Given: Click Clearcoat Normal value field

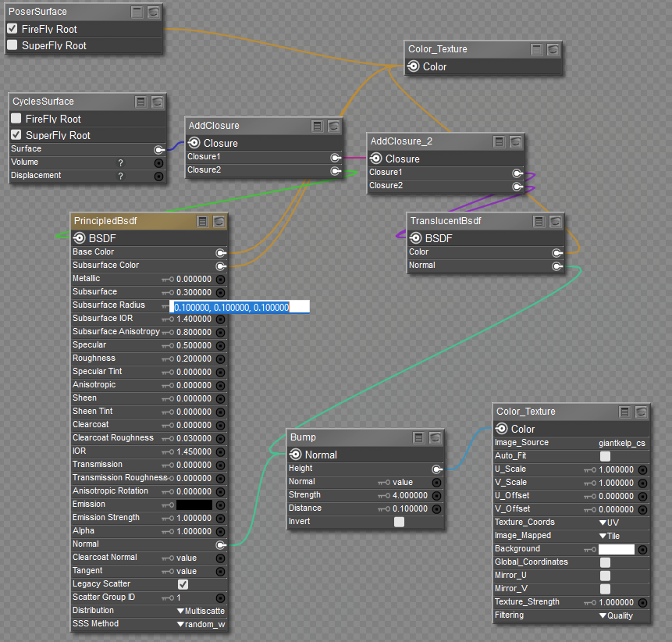Looking at the screenshot, I should [187, 558].
